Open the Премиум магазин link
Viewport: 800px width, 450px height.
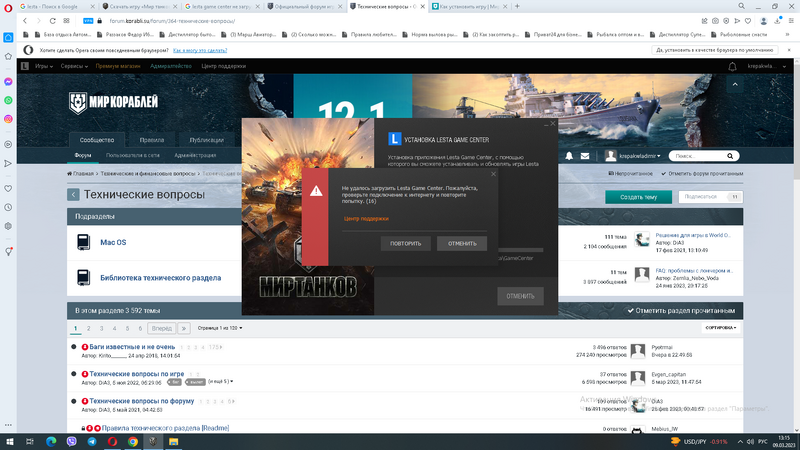(118, 66)
